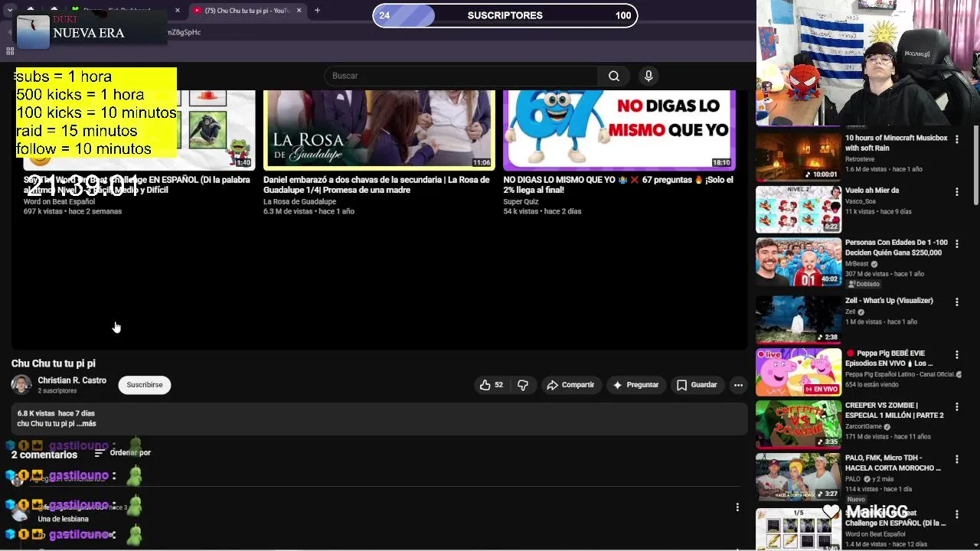Click the Buscar search input field
The height and width of the screenshot is (551, 980).
(462, 76)
